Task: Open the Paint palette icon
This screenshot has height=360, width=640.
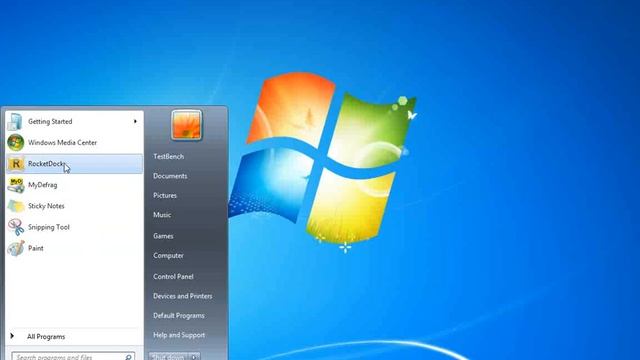Action: (16, 248)
